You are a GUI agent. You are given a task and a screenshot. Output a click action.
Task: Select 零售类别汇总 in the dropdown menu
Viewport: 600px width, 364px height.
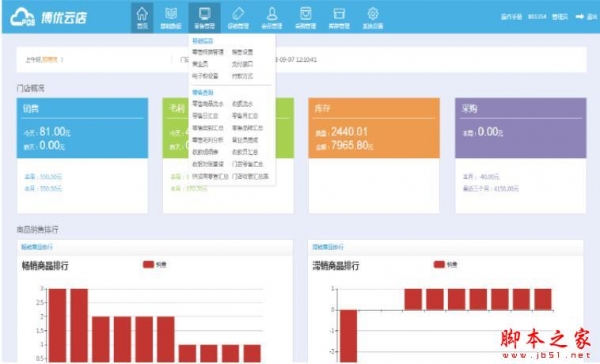click(207, 128)
